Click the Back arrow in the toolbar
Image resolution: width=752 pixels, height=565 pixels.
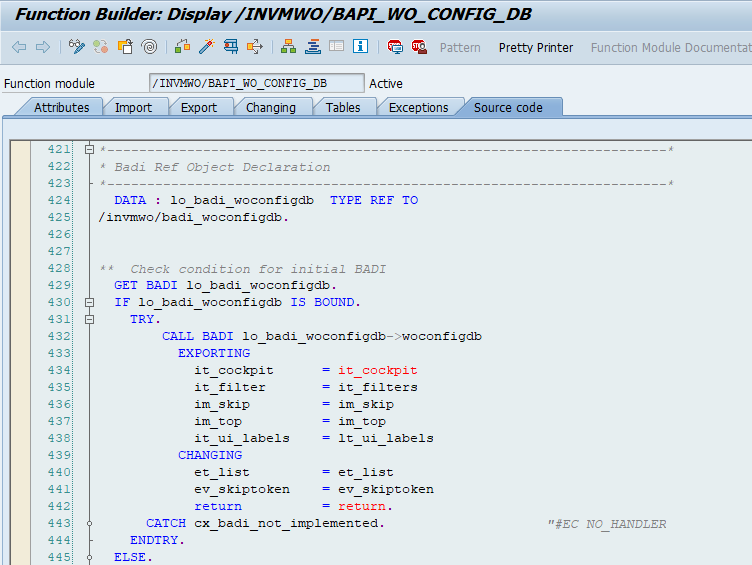19,47
